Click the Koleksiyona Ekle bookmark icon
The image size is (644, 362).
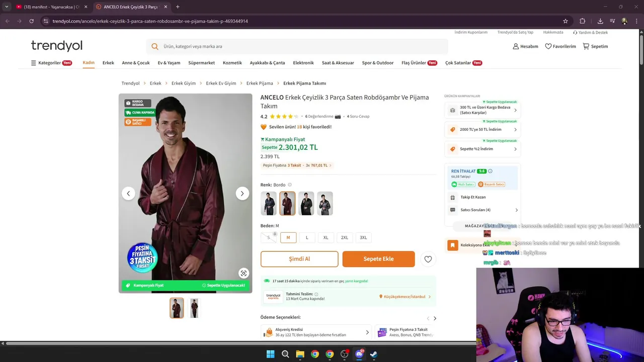(x=453, y=245)
